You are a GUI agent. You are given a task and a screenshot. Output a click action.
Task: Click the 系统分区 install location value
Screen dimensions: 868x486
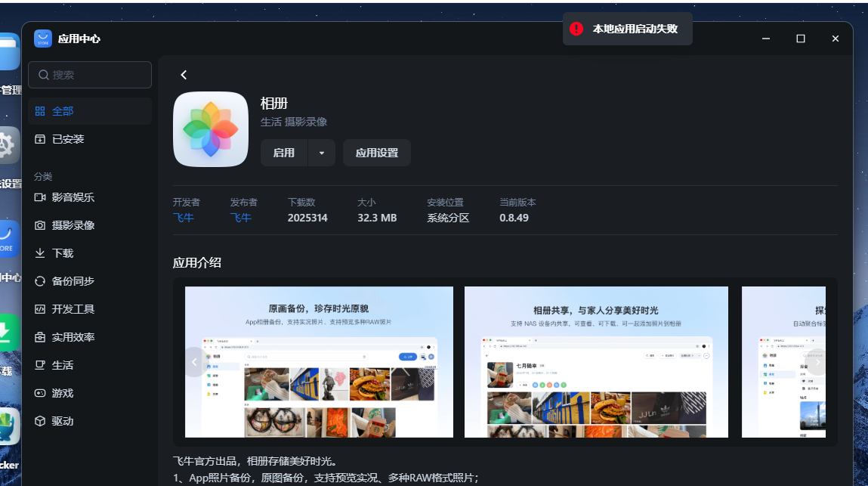(448, 218)
